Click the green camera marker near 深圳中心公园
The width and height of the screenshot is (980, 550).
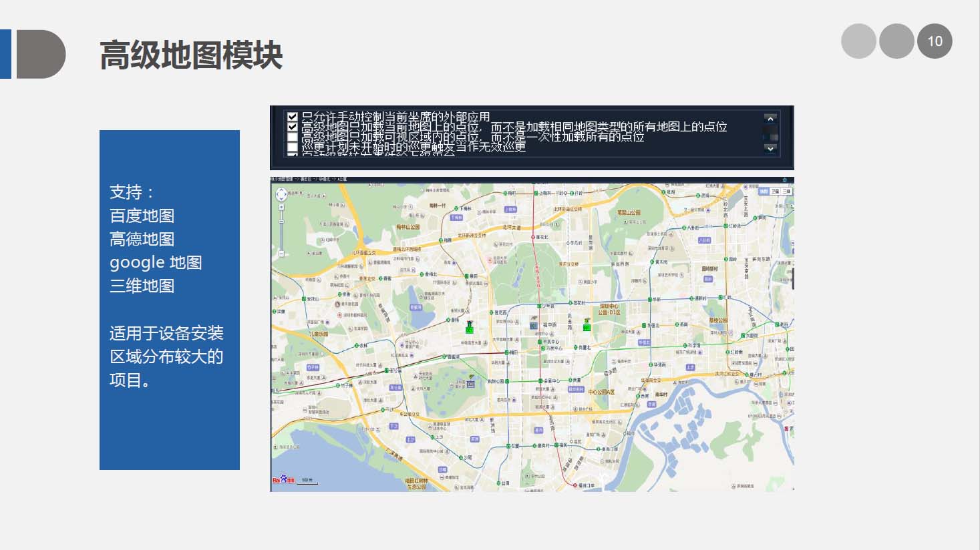tap(587, 326)
